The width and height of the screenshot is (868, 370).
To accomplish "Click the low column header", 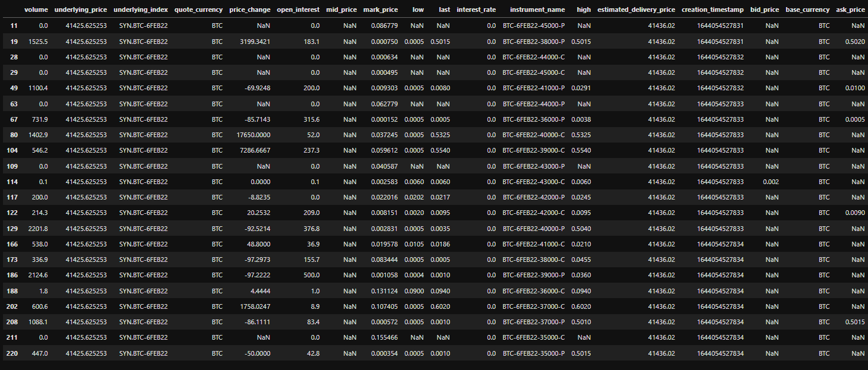I will pos(418,10).
